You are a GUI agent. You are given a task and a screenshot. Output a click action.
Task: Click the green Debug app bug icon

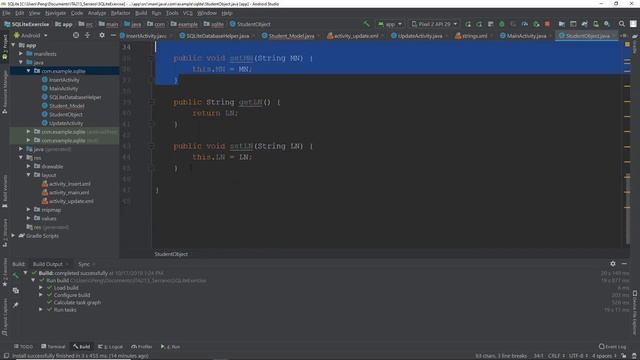tap(502, 24)
